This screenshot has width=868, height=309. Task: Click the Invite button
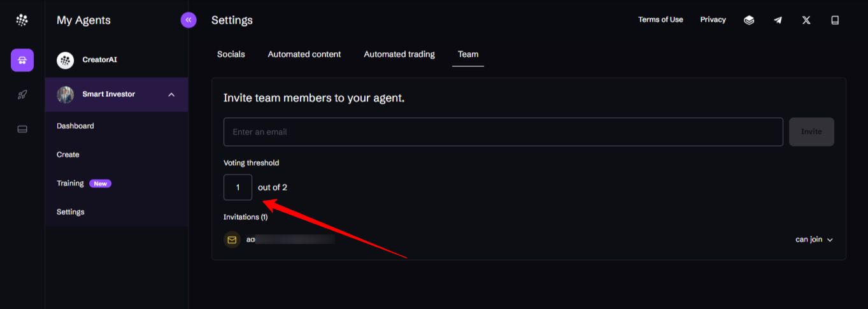click(811, 132)
